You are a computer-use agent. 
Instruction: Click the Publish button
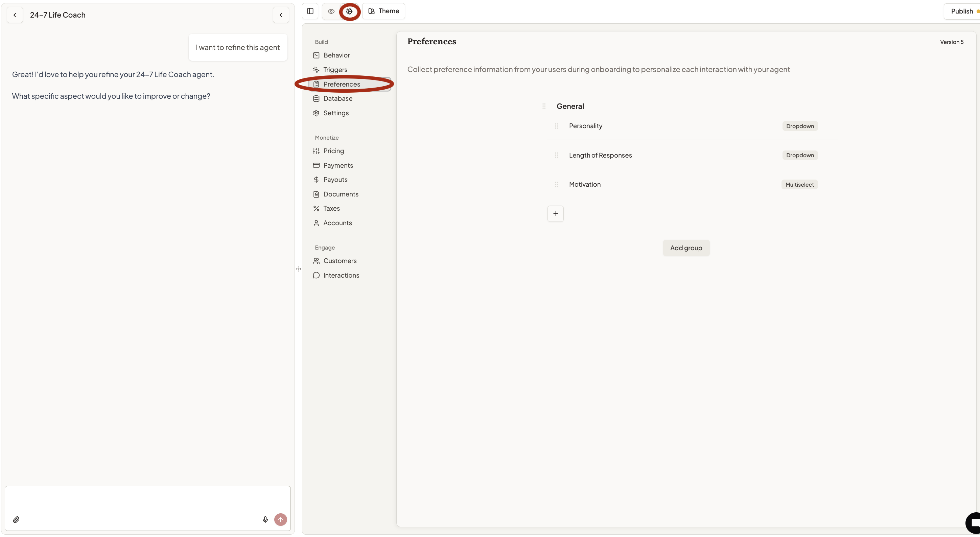click(962, 11)
